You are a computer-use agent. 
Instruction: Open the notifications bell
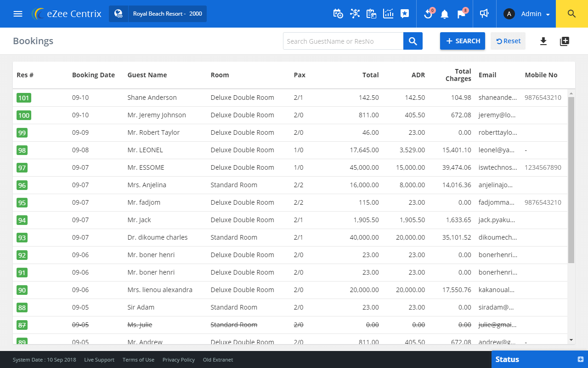(x=444, y=14)
